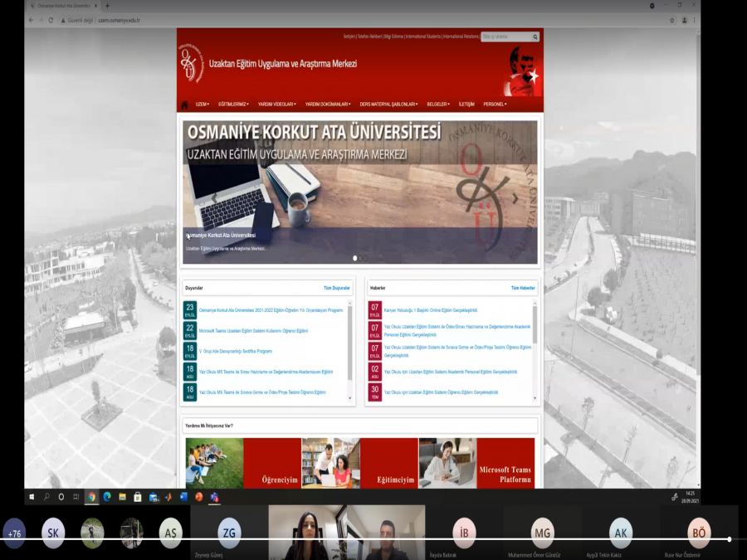Select the first carousel indicator dot
This screenshot has width=747, height=560.
click(354, 258)
